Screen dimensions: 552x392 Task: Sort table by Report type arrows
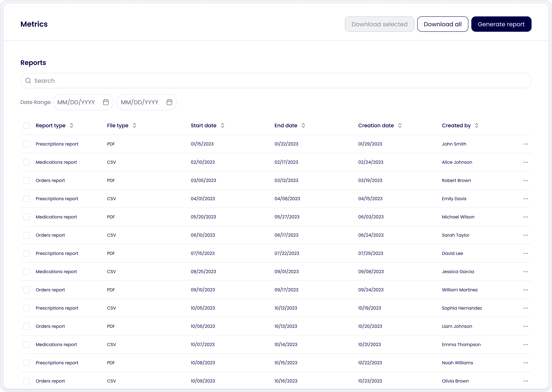pos(72,126)
